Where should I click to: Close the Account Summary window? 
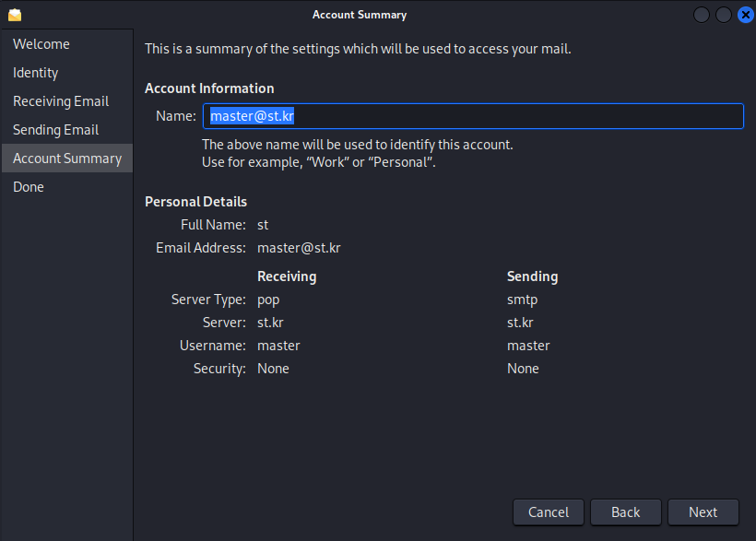tap(745, 15)
